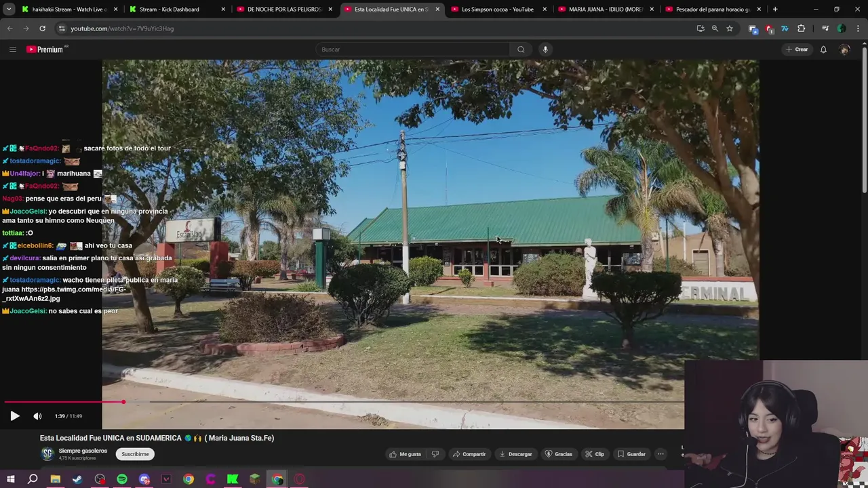Click the red progress bar scrubber dot
Image resolution: width=868 pixels, height=488 pixels.
click(x=123, y=402)
